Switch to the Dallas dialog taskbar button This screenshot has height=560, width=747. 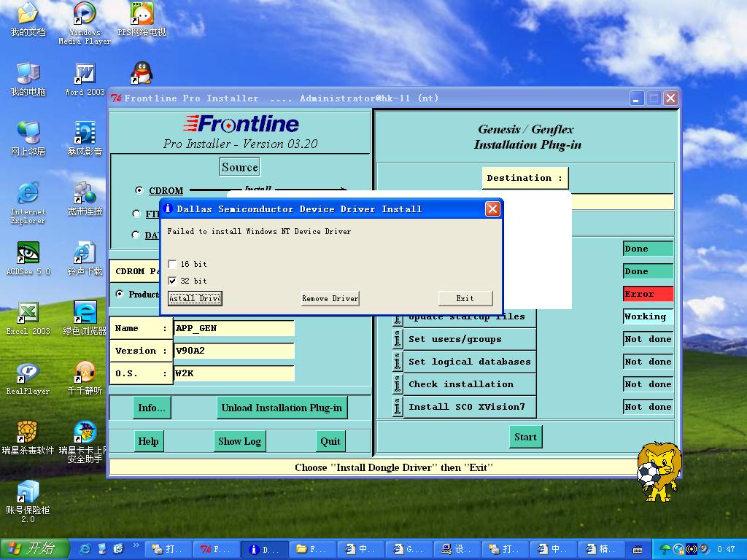264,549
